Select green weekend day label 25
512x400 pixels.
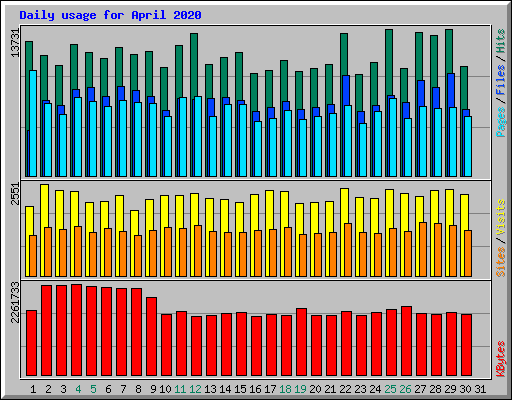coord(390,389)
